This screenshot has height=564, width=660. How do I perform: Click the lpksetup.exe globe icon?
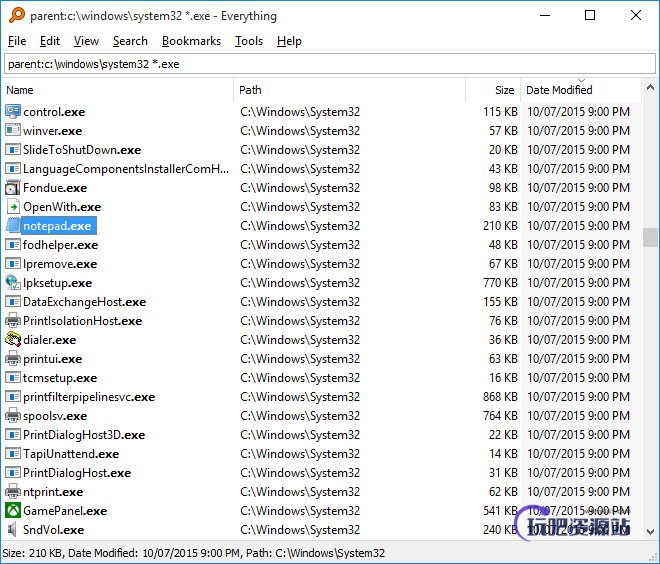click(x=13, y=283)
